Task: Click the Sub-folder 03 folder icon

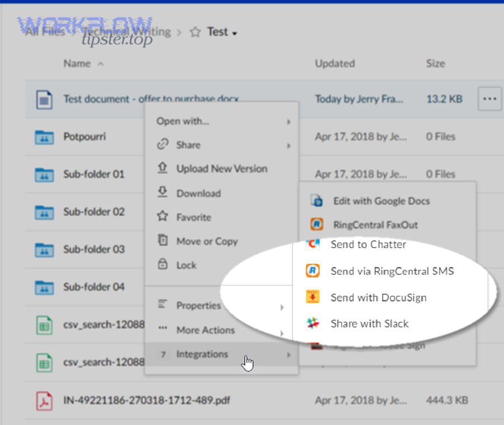Action: (x=44, y=250)
